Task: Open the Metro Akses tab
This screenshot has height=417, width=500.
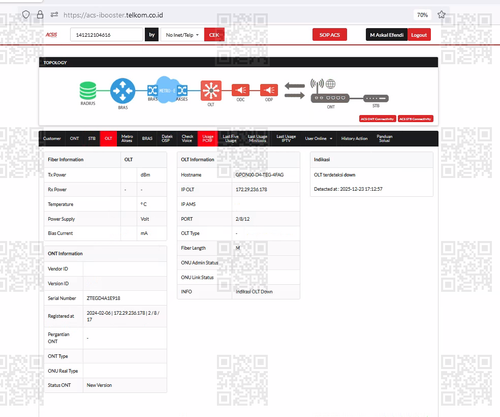Action: point(127,138)
